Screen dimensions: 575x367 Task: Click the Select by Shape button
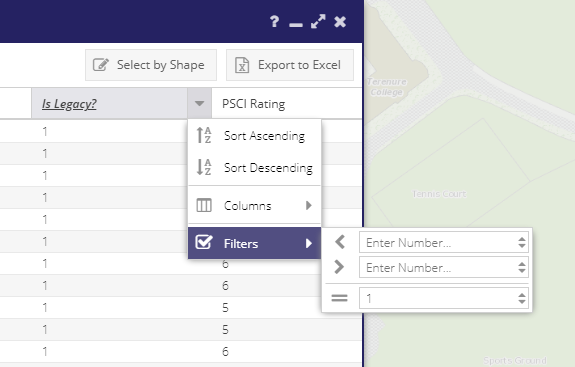click(x=151, y=65)
